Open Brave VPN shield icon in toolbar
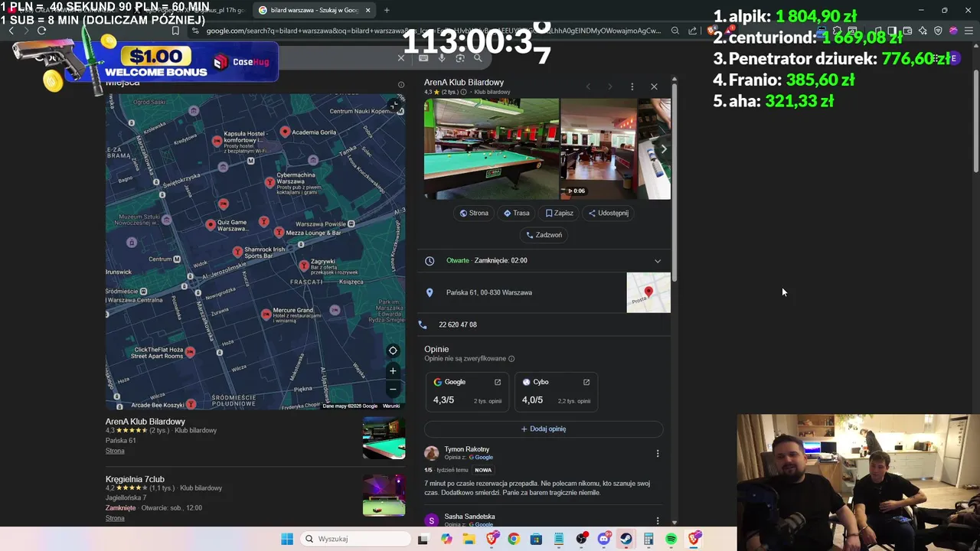This screenshot has width=980, height=551. coord(938,31)
